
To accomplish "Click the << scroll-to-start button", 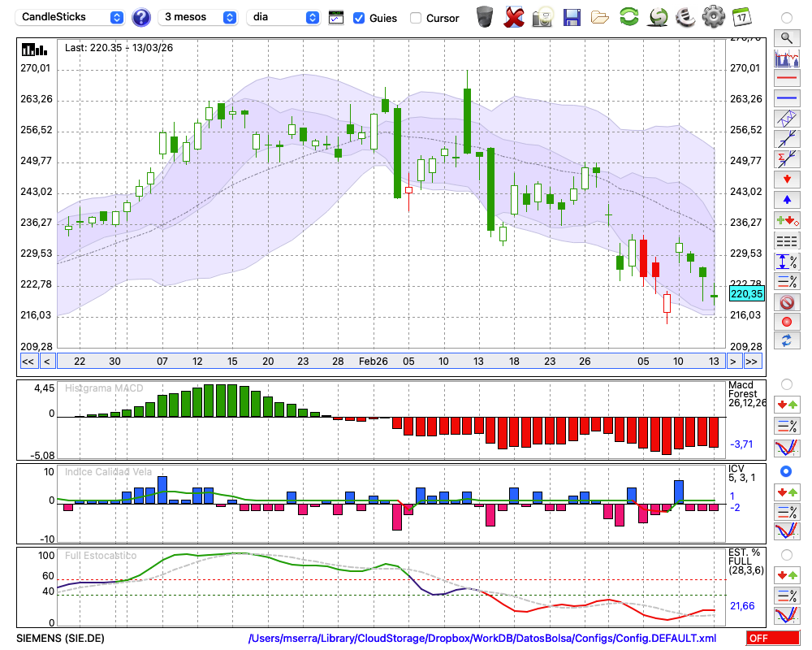I will pyautogui.click(x=28, y=362).
